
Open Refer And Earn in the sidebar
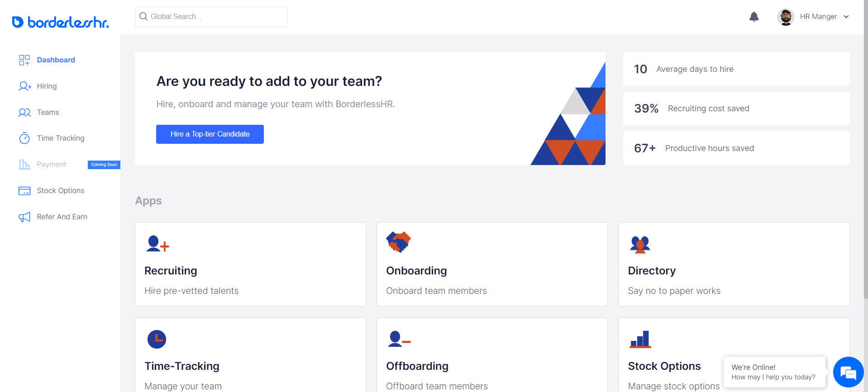pyautogui.click(x=62, y=217)
